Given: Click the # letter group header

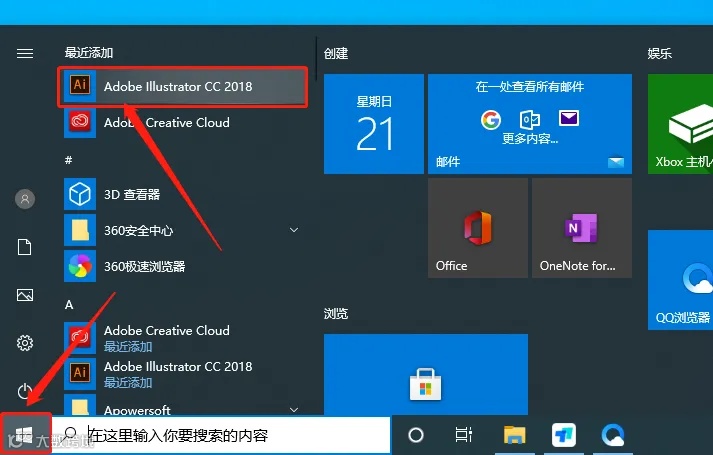Looking at the screenshot, I should [x=68, y=160].
